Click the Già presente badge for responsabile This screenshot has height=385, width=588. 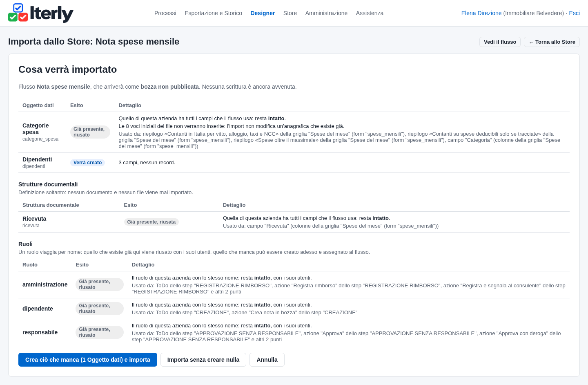(100, 332)
